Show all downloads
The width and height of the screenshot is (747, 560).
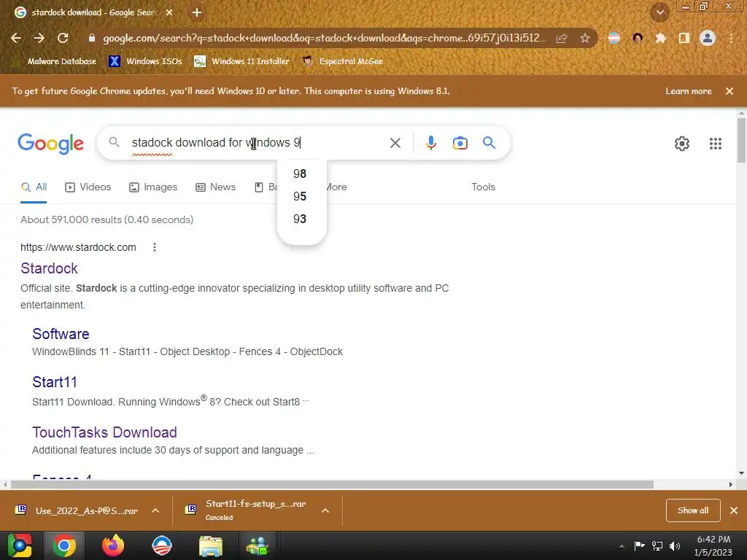tap(693, 510)
